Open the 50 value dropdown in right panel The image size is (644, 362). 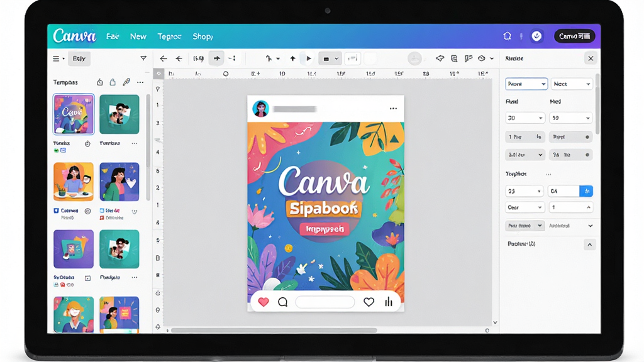571,118
